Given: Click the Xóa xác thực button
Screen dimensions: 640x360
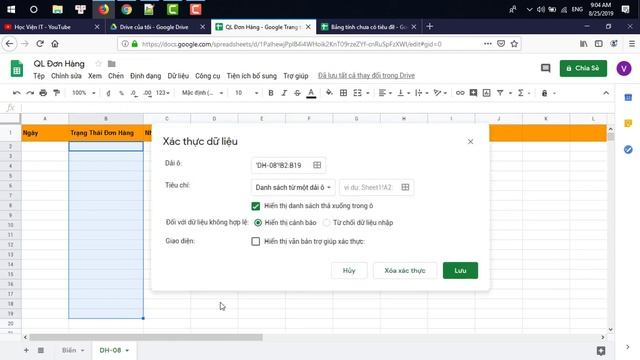Looking at the screenshot, I should [405, 271].
